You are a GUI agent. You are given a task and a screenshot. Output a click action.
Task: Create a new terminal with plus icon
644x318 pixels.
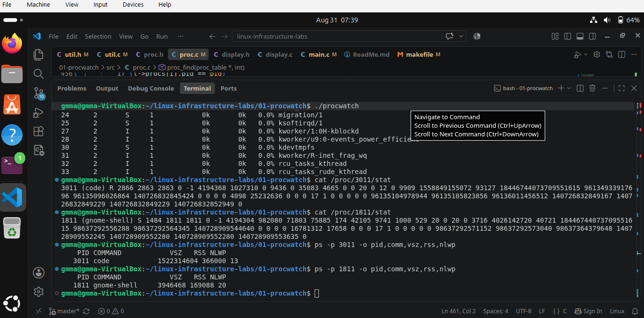click(561, 88)
